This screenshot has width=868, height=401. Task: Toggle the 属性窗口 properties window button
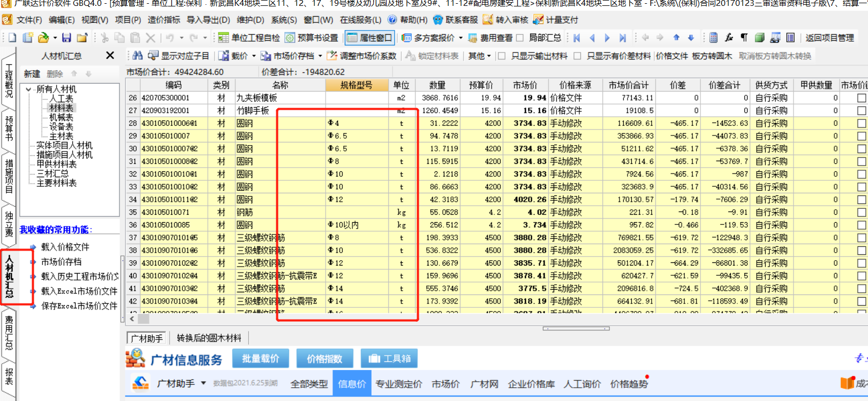click(369, 37)
